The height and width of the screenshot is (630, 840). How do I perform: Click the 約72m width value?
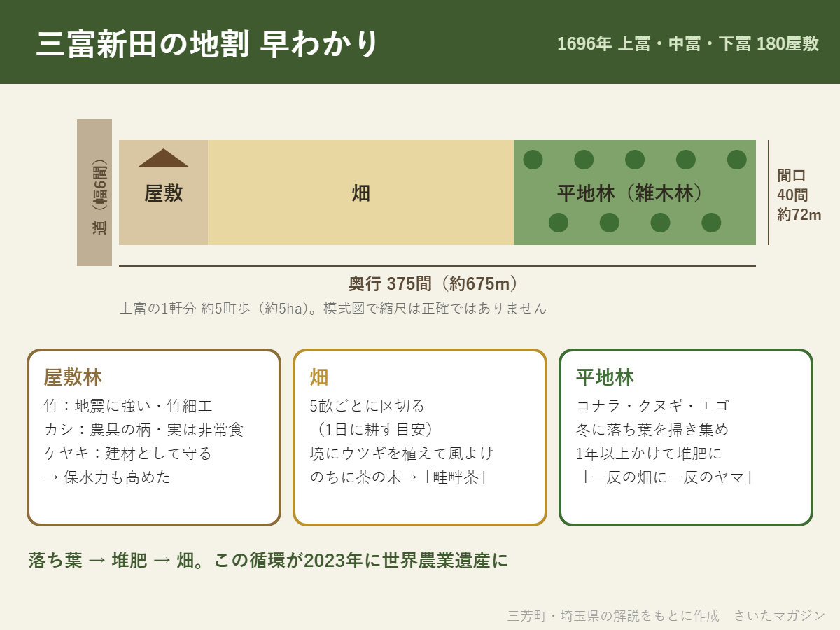(799, 214)
